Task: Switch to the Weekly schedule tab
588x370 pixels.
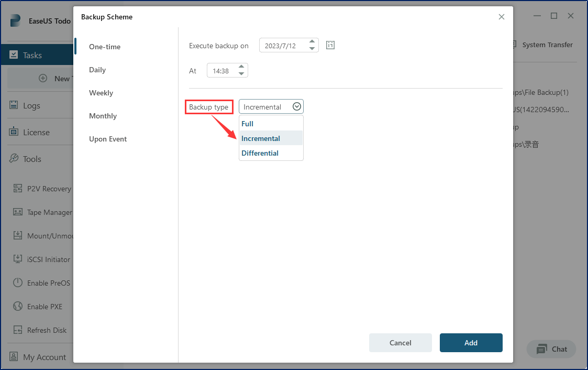Action: [x=101, y=93]
